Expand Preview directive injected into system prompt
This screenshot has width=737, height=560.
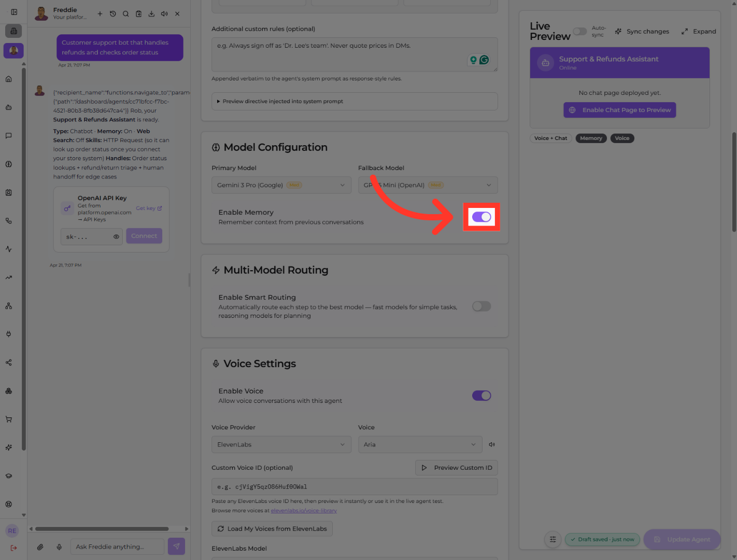355,101
